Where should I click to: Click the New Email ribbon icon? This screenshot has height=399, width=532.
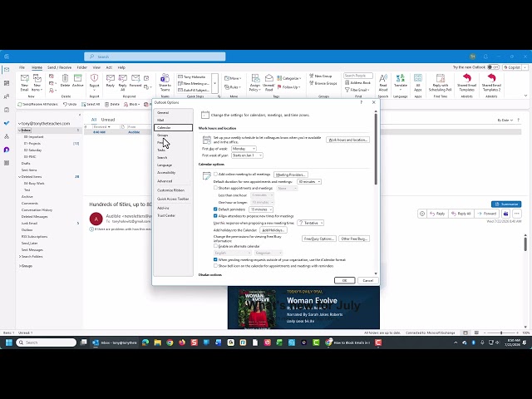pyautogui.click(x=24, y=82)
